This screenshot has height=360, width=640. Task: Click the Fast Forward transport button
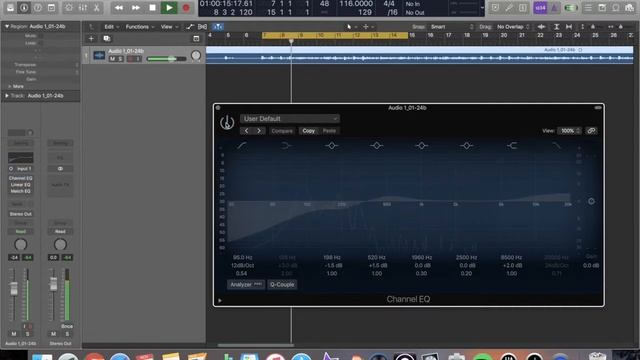[x=136, y=7]
